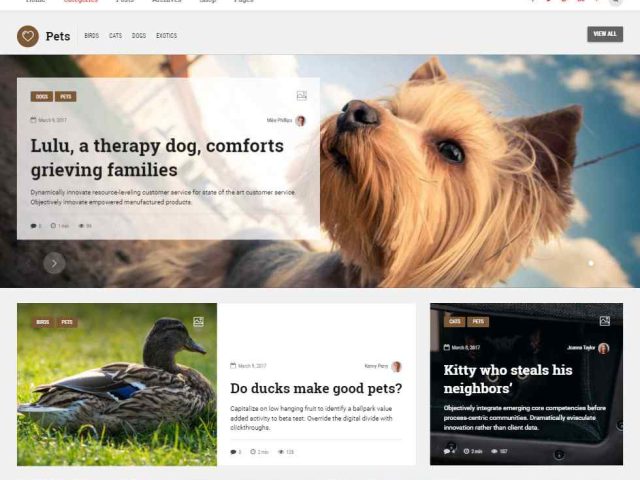The height and width of the screenshot is (480, 640).
Task: Select the Exotics category tab
Action: pos(167,36)
